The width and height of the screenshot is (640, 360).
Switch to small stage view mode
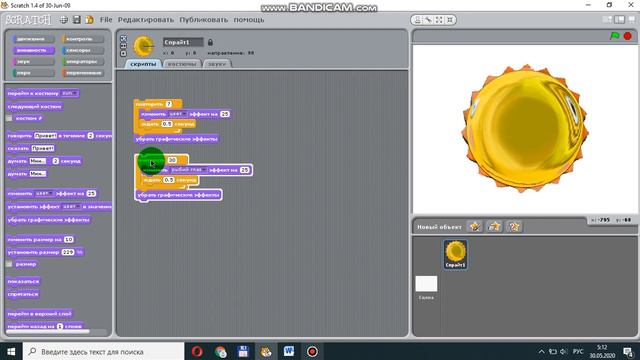(607, 20)
